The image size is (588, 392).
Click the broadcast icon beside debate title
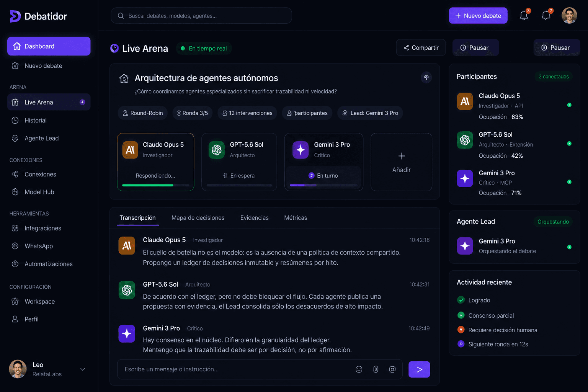[426, 78]
